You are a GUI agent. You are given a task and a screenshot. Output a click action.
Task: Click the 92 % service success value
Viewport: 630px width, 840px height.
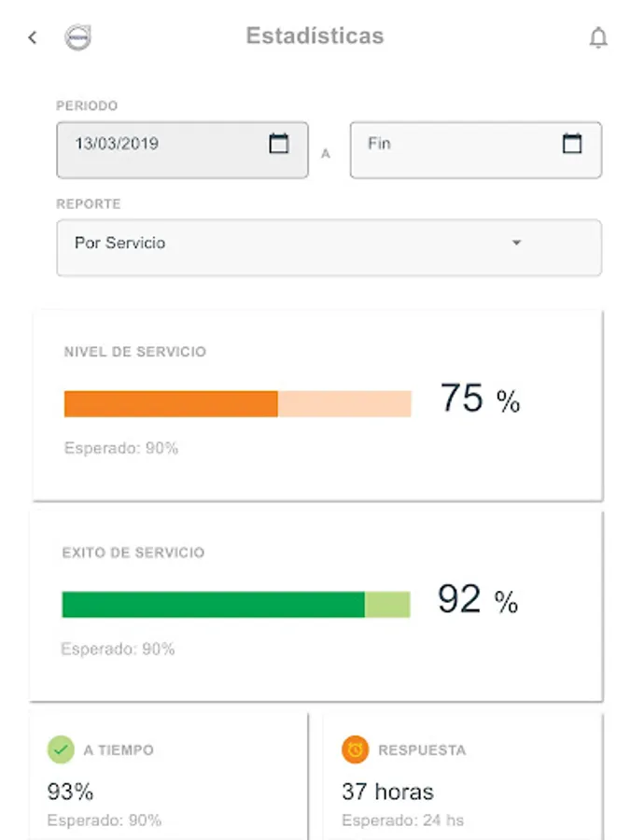click(x=477, y=600)
